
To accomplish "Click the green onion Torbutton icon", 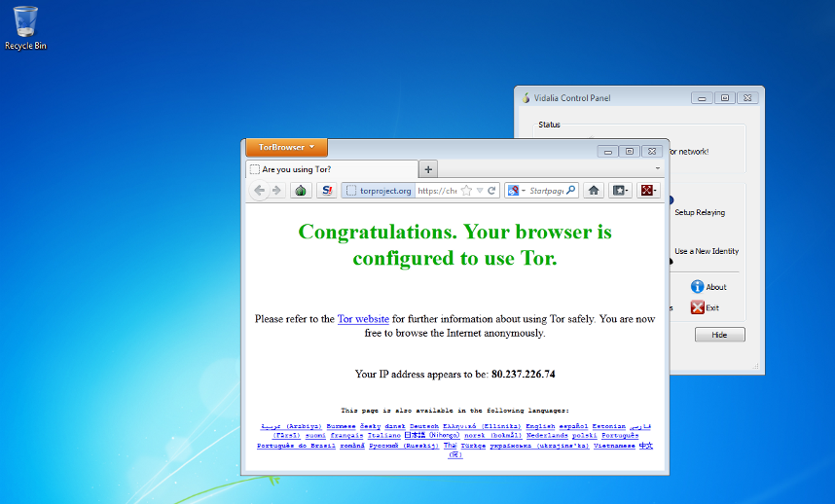I will click(x=301, y=190).
